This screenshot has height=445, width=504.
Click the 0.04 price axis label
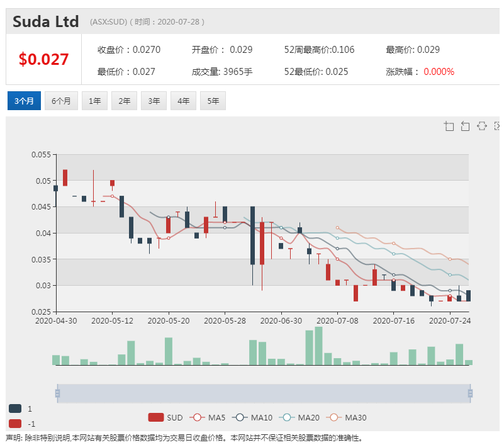pyautogui.click(x=43, y=233)
